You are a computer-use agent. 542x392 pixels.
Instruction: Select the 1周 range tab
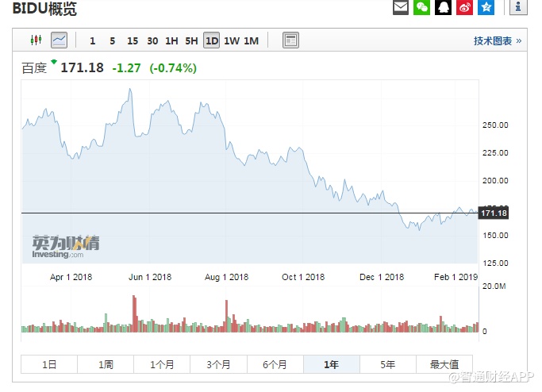[106, 364]
